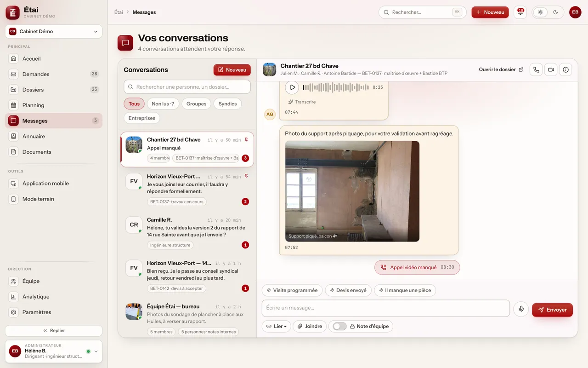The width and height of the screenshot is (588, 368).
Task: Click the Envoyer send button
Action: [552, 310]
